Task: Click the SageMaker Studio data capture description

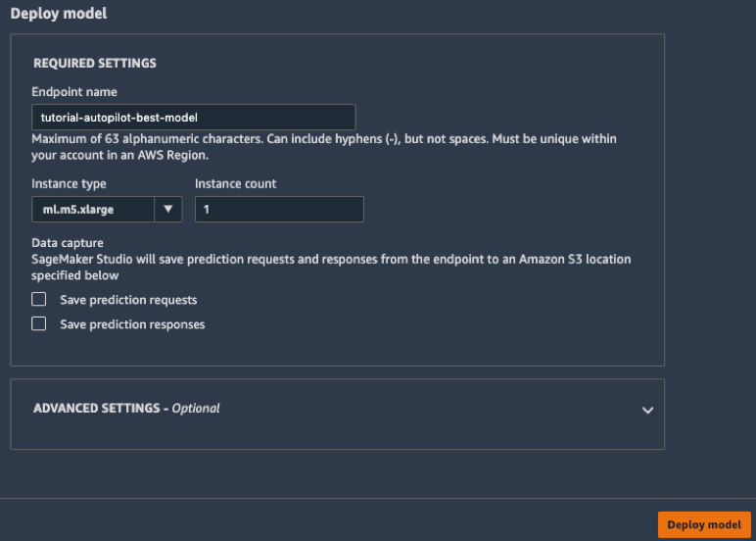Action: 331,268
